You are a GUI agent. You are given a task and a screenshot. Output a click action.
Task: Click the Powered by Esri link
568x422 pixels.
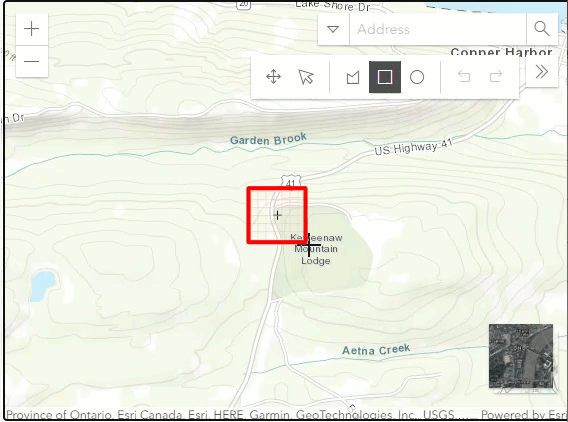point(524,414)
